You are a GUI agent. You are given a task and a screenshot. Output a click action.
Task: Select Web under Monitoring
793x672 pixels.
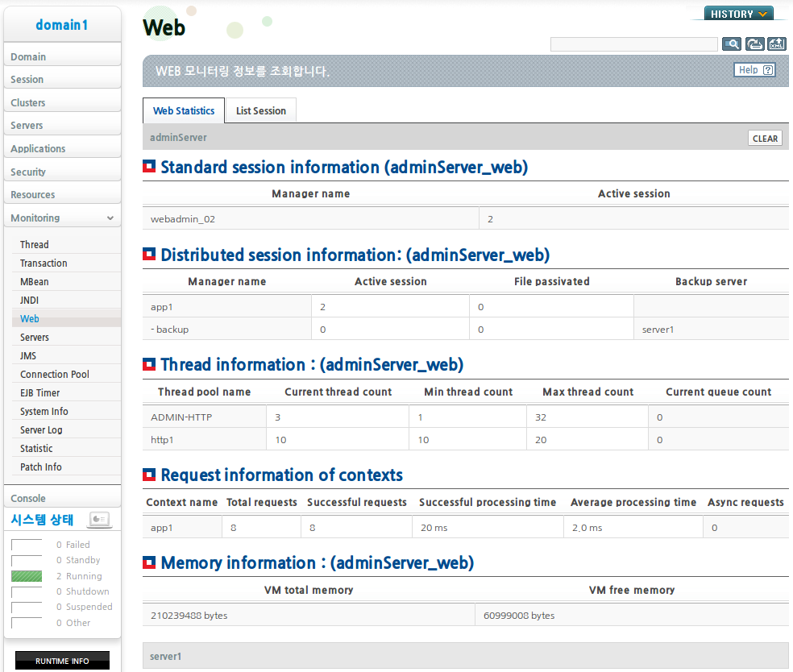(66, 318)
